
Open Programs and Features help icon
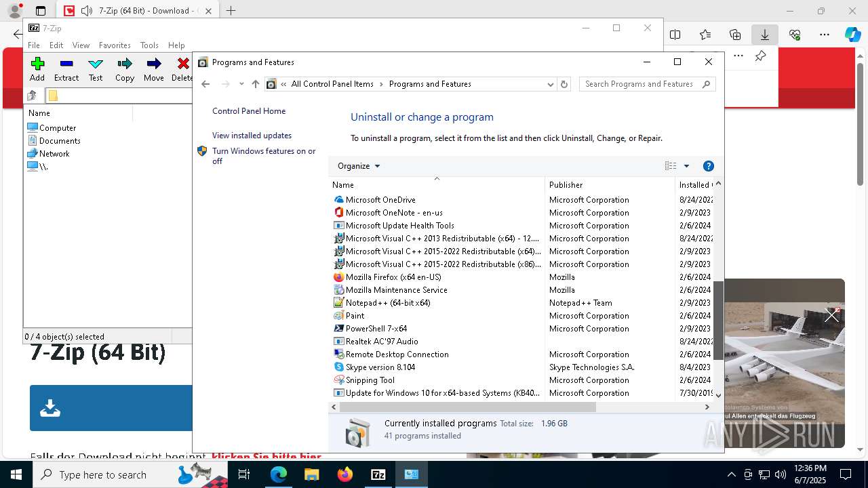tap(709, 166)
